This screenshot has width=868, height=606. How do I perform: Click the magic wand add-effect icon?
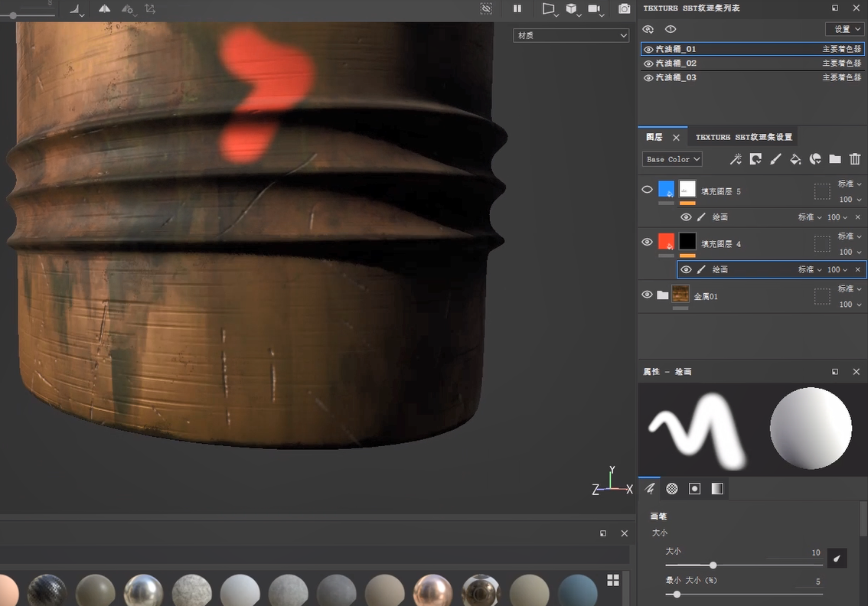click(736, 159)
